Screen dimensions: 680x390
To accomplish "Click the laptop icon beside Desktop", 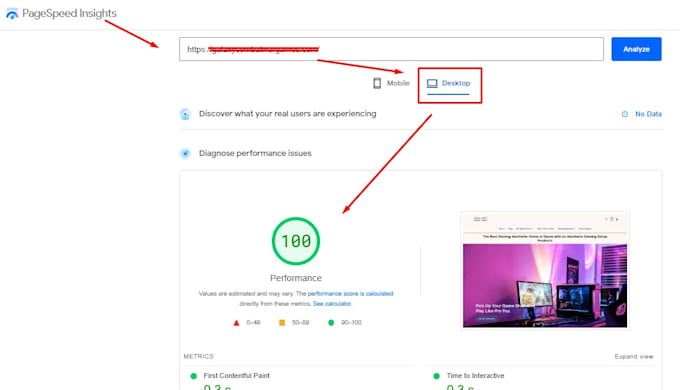I will pyautogui.click(x=432, y=83).
